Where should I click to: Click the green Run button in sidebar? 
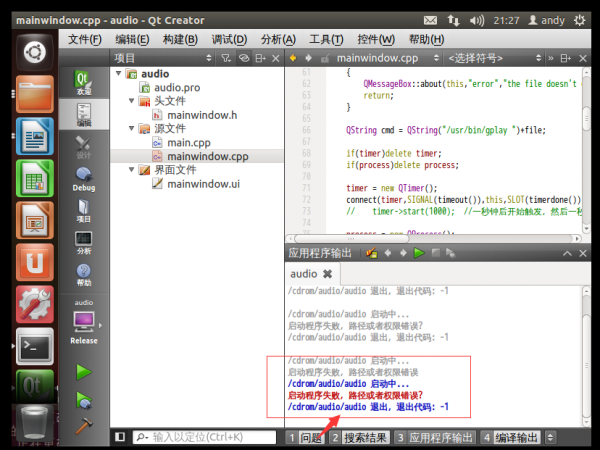pos(84,372)
